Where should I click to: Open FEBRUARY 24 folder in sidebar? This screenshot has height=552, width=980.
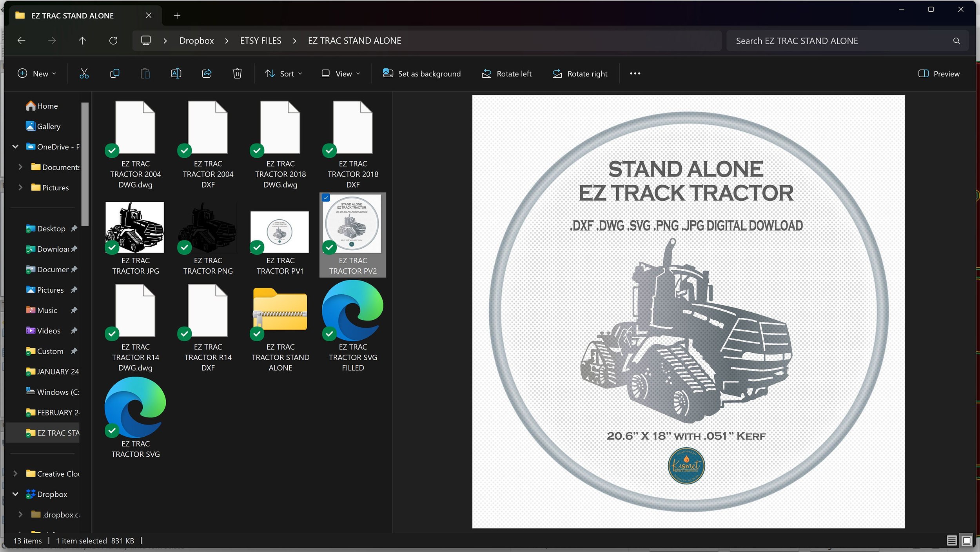52,412
